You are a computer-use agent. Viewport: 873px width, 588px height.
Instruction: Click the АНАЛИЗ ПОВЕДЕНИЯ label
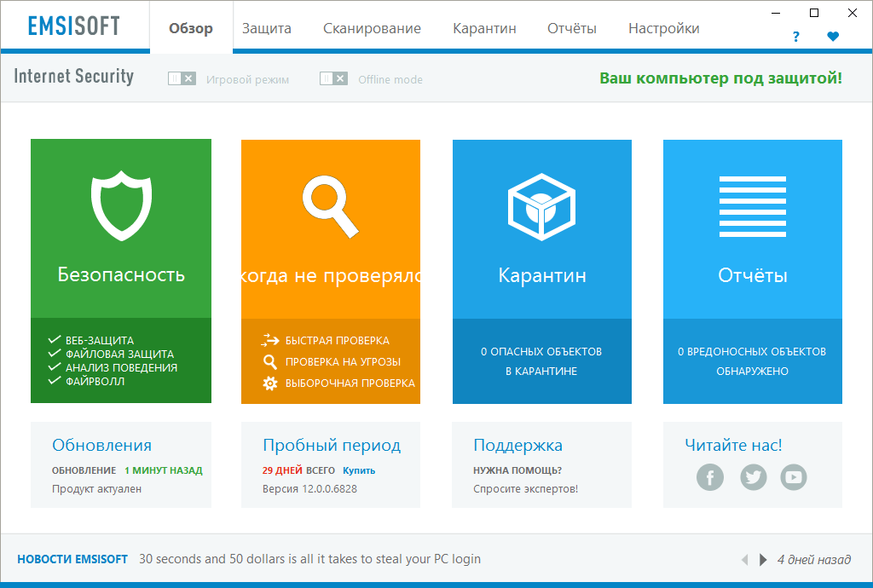(x=121, y=367)
